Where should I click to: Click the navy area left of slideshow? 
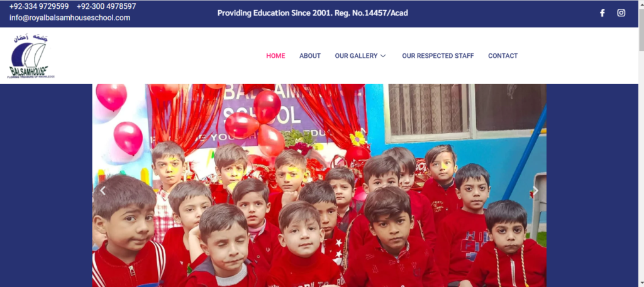click(46, 185)
